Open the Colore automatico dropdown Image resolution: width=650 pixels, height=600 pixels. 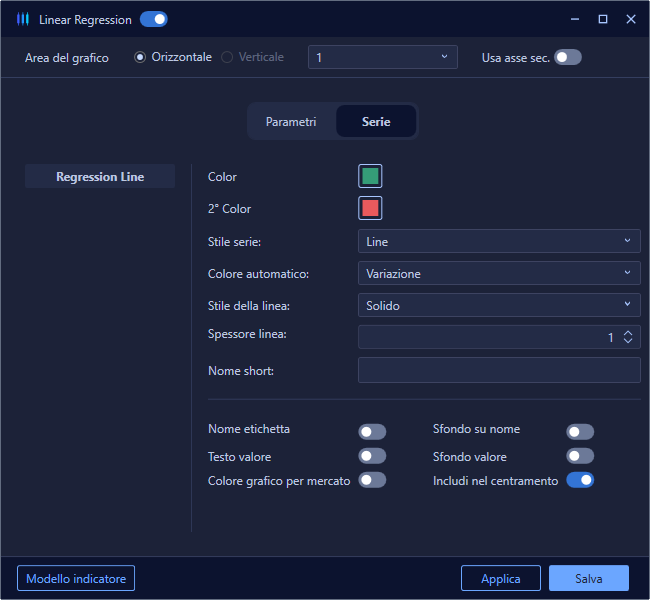click(499, 273)
